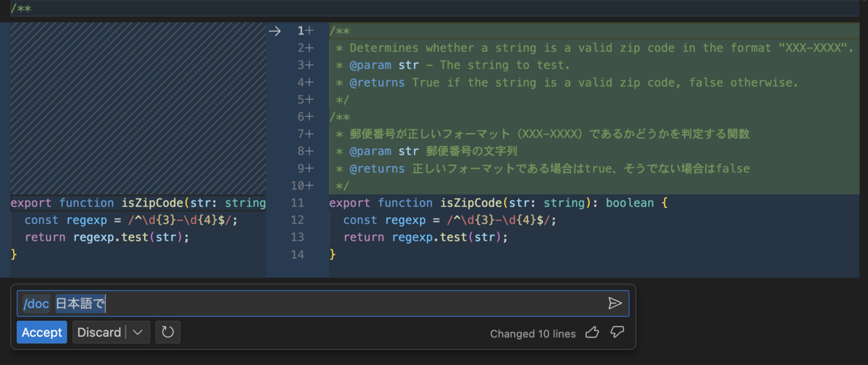
Task: Click the /doc command token
Action: point(36,304)
